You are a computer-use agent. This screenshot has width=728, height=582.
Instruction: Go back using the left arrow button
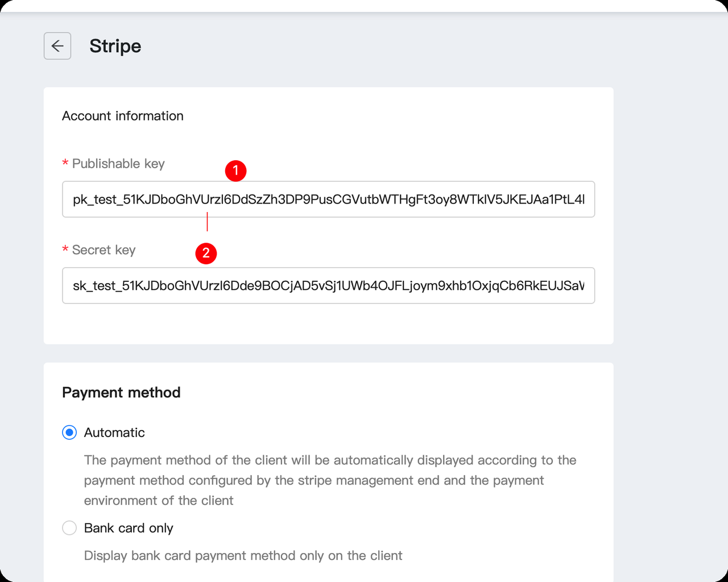click(x=57, y=46)
